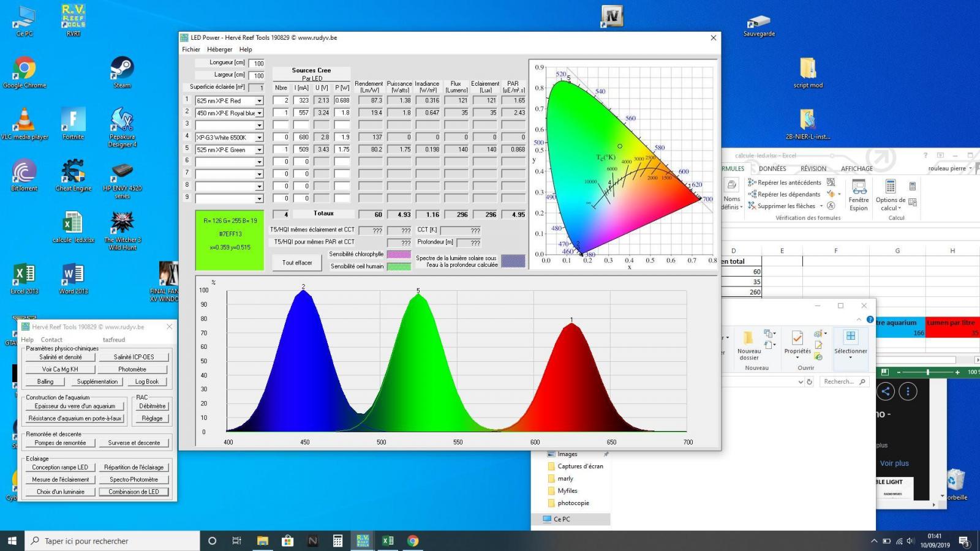Click the underwater solar spectrum color box
Viewport: 980px width, 551px height.
(x=513, y=261)
